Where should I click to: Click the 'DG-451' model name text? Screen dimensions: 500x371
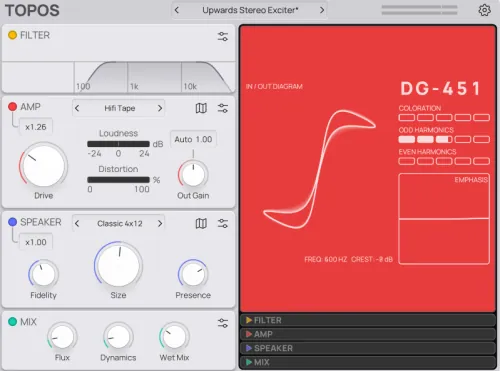coord(440,89)
